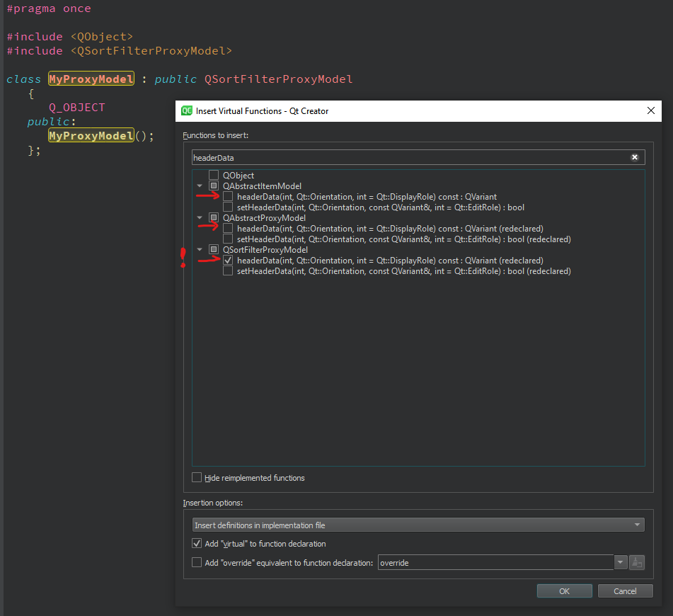Viewport: 673px width, 616px height.
Task: Select headerData row text in QAbstractItemModel
Action: (x=367, y=197)
